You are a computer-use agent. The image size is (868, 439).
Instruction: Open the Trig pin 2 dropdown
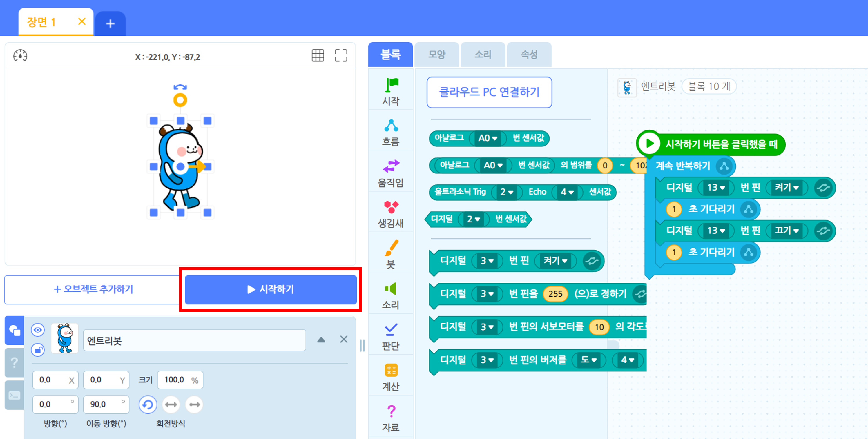(x=506, y=192)
